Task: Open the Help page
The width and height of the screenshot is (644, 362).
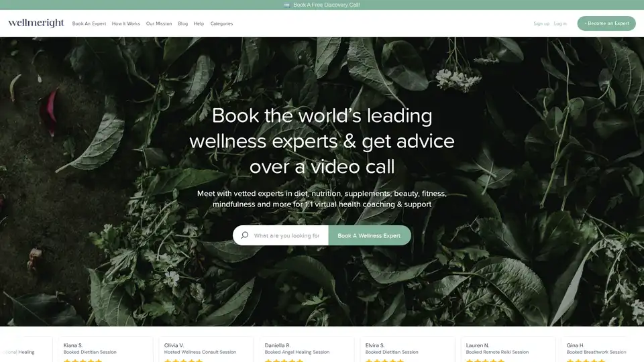Action: [199, 23]
